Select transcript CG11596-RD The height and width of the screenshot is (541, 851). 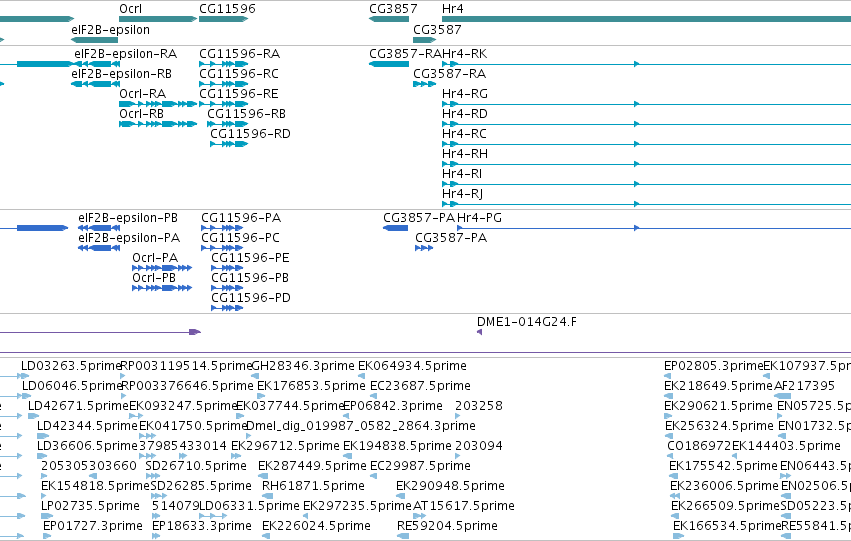250,134
